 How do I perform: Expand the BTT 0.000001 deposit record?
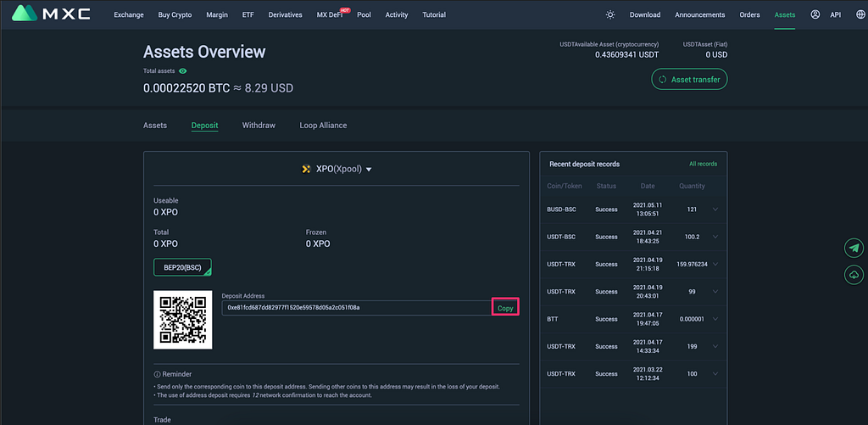pyautogui.click(x=715, y=319)
